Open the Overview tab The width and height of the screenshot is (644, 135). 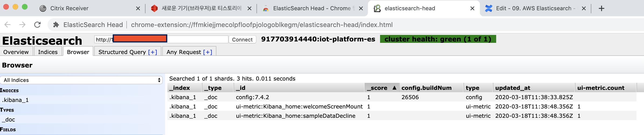click(16, 52)
